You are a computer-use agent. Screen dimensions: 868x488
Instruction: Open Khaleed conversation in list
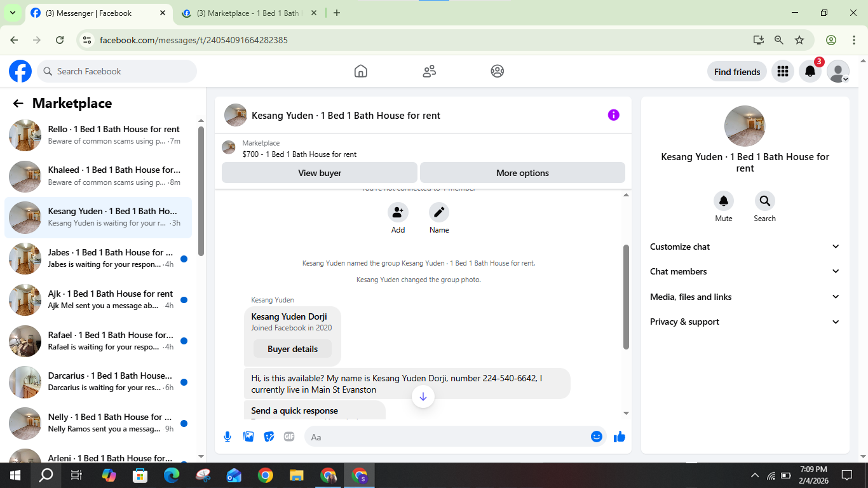(x=98, y=176)
